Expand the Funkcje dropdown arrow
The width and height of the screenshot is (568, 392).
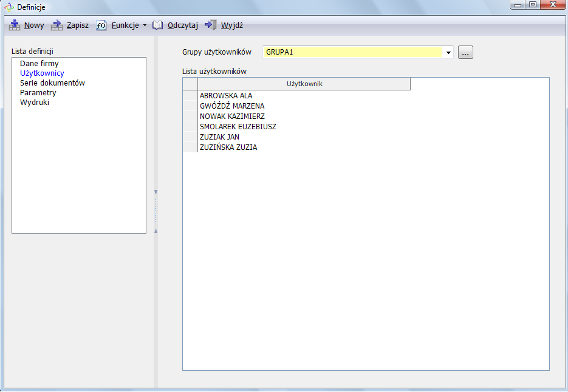(x=145, y=25)
